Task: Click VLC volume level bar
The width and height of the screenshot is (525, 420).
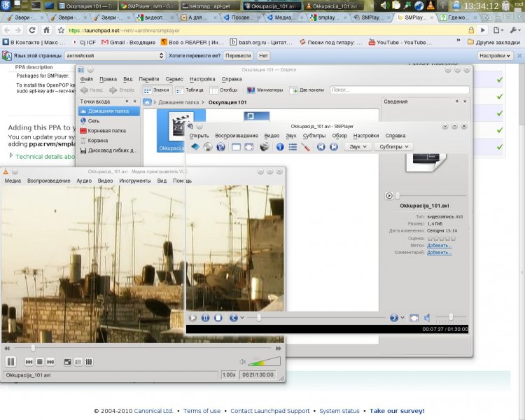Action: 264,361
